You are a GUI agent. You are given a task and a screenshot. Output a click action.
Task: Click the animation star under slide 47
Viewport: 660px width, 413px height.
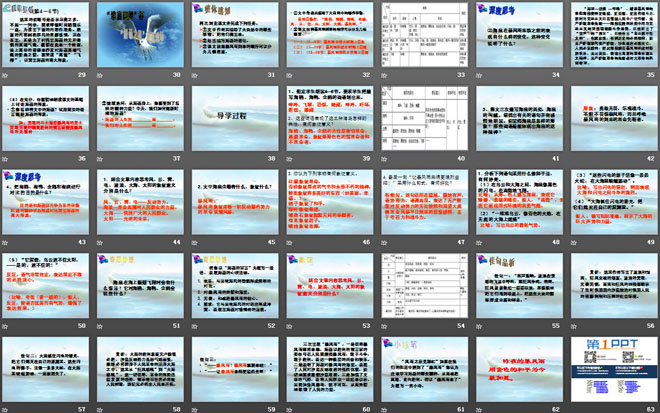[384, 243]
